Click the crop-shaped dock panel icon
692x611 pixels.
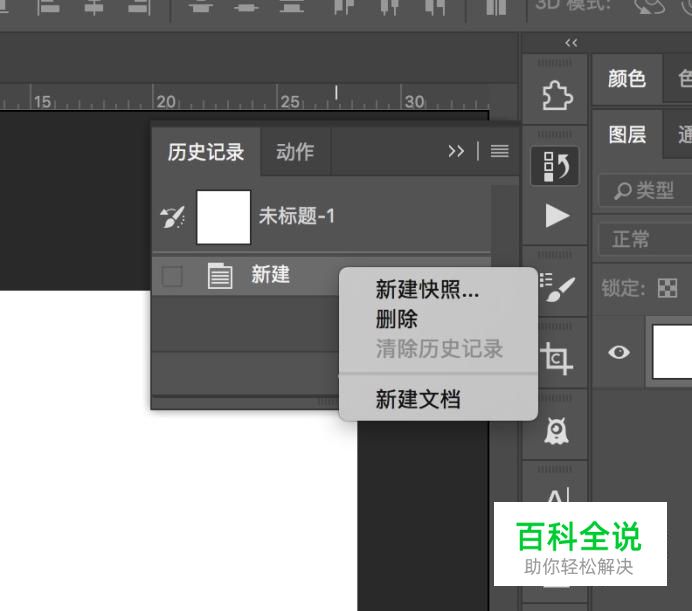click(556, 358)
